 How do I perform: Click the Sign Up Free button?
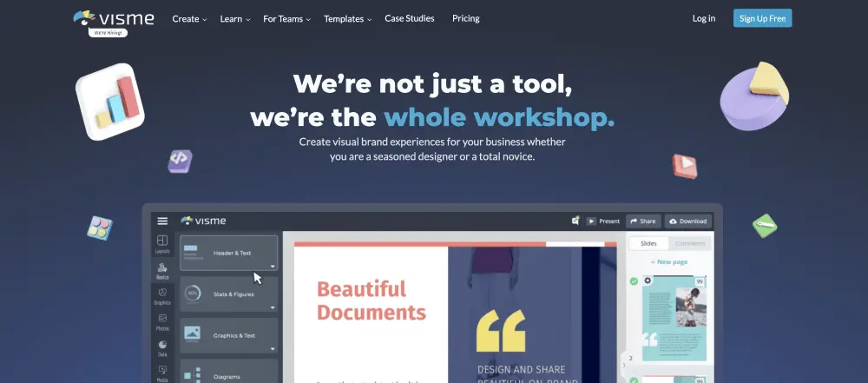pyautogui.click(x=762, y=18)
